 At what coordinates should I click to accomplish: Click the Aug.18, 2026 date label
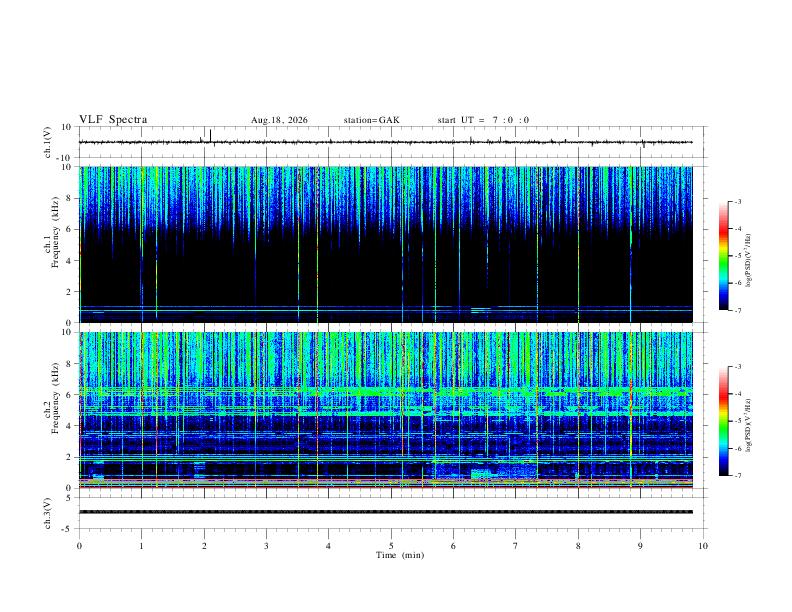pyautogui.click(x=279, y=120)
